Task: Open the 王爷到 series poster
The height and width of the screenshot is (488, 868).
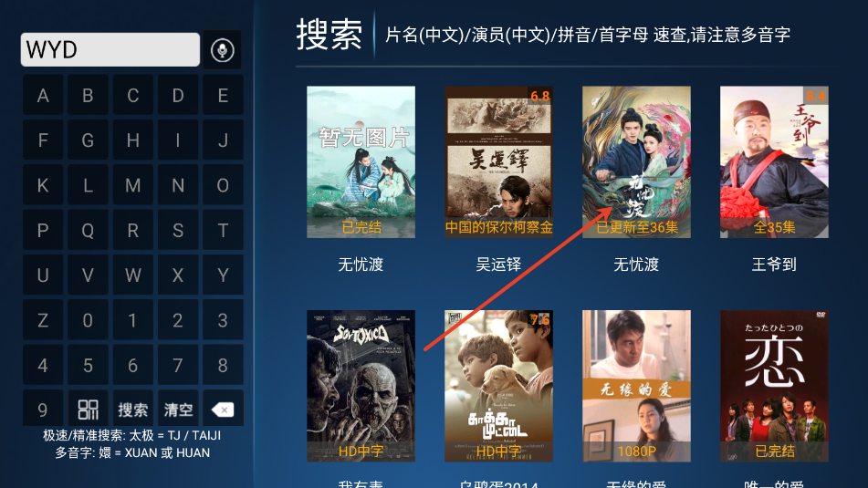Action: coord(774,162)
